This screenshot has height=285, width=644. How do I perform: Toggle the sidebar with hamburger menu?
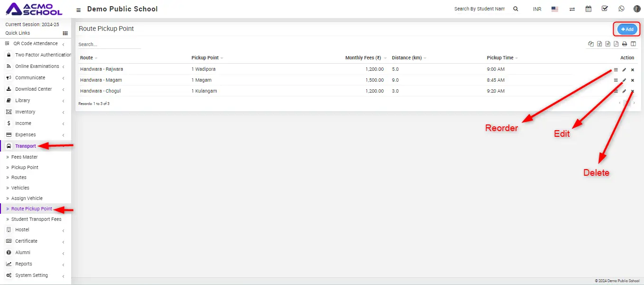tap(79, 10)
